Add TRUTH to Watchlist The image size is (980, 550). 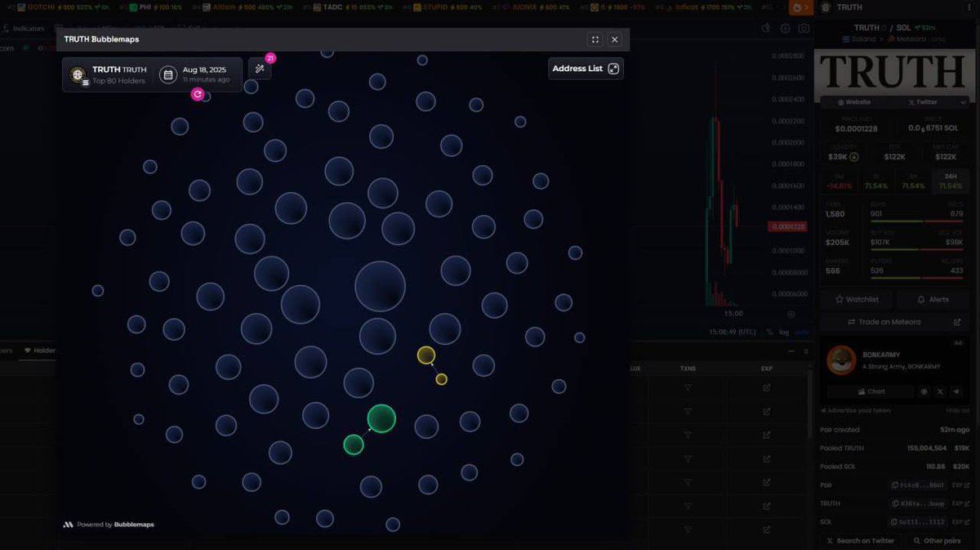click(x=856, y=300)
